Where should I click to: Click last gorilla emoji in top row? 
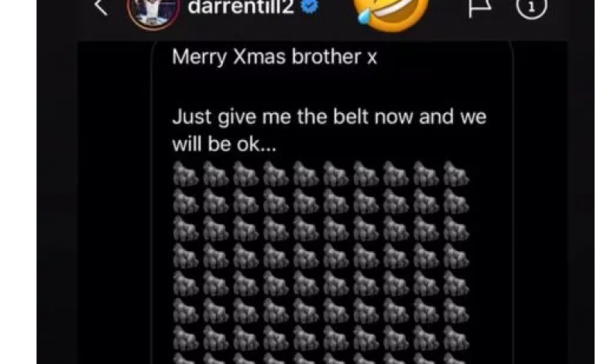tap(456, 174)
